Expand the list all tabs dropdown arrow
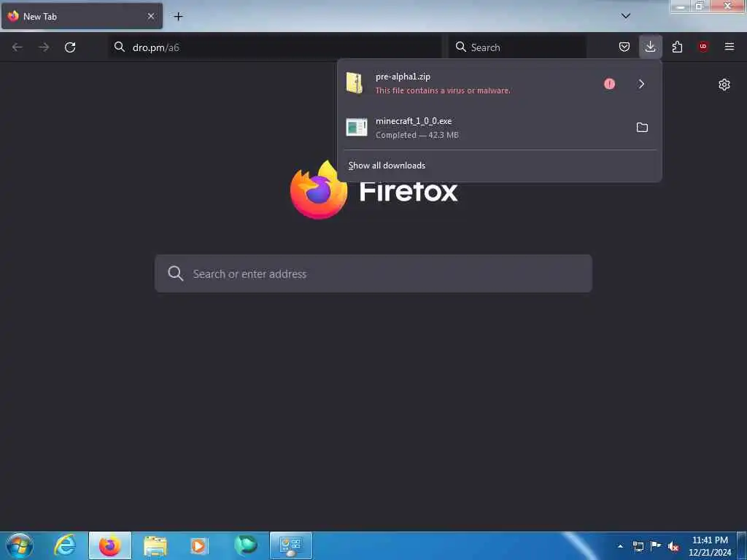The height and width of the screenshot is (560, 747). click(625, 16)
